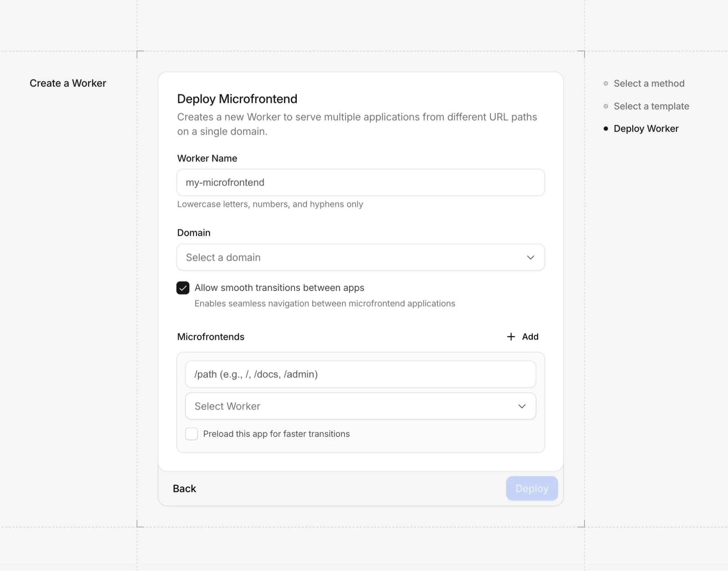Enable Preload this app for faster transitions

[x=191, y=434]
